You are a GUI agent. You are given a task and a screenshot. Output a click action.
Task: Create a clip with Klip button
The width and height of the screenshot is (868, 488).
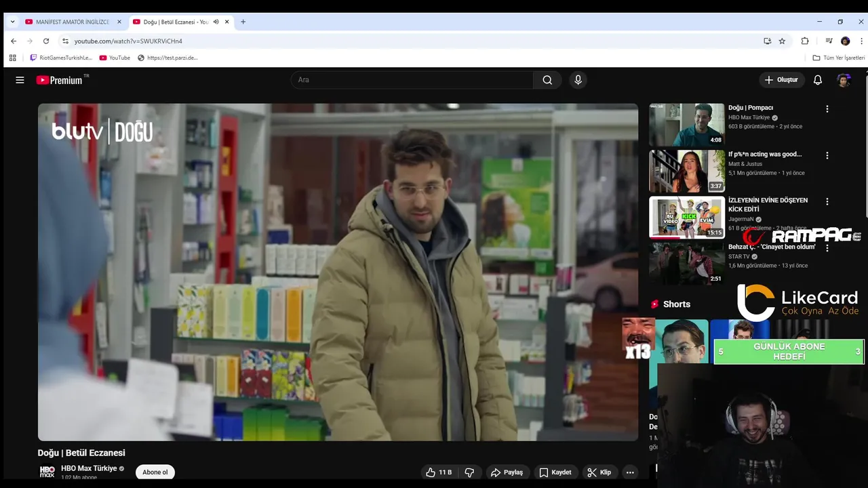[x=599, y=472]
